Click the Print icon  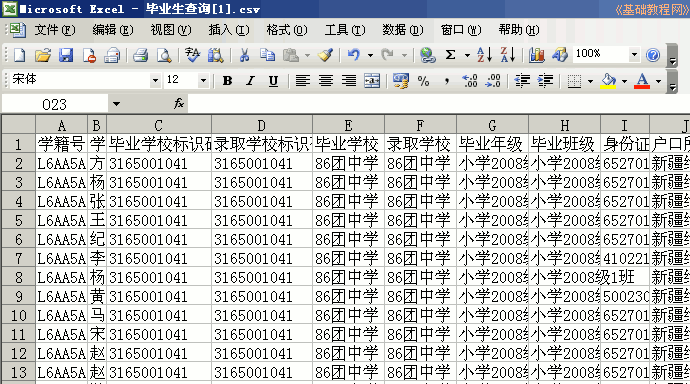141,55
